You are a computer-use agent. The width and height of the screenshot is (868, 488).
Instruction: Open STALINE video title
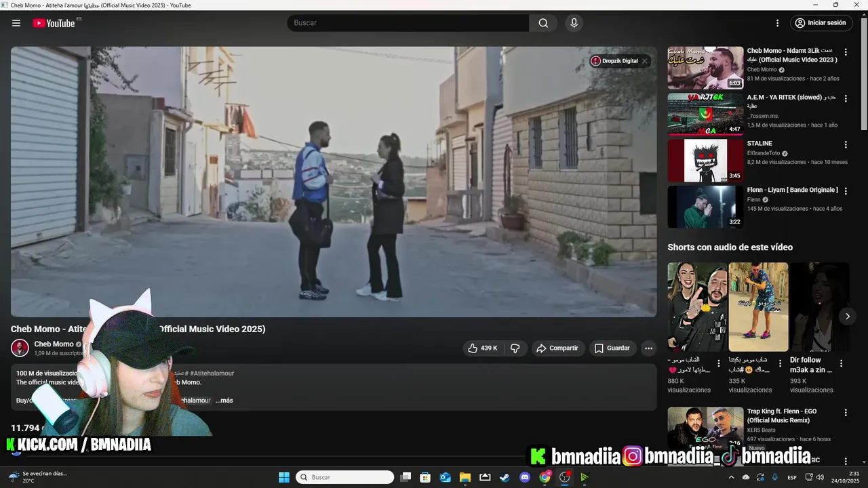759,144
